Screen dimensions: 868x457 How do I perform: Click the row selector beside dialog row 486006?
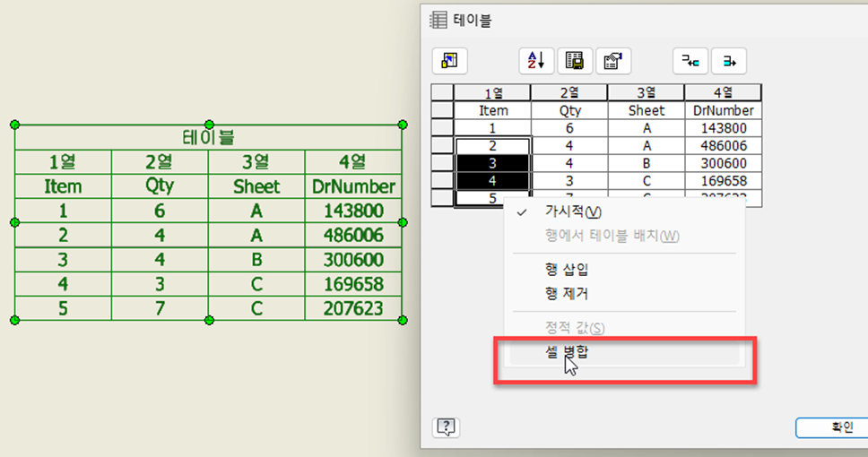(x=442, y=146)
